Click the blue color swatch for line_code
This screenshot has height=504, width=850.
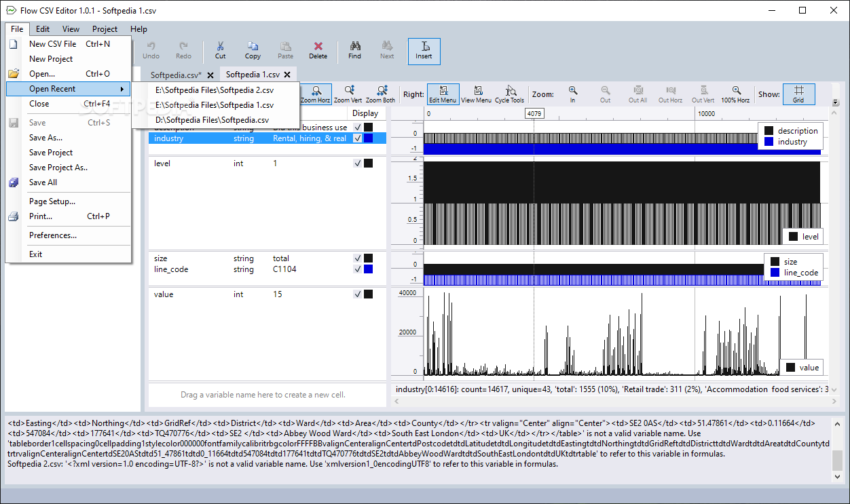[369, 269]
